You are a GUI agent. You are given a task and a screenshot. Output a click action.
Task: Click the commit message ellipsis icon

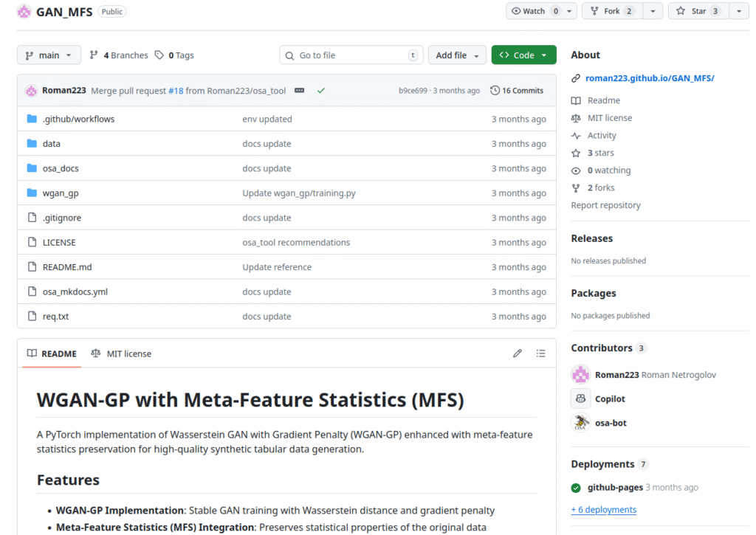click(x=299, y=91)
